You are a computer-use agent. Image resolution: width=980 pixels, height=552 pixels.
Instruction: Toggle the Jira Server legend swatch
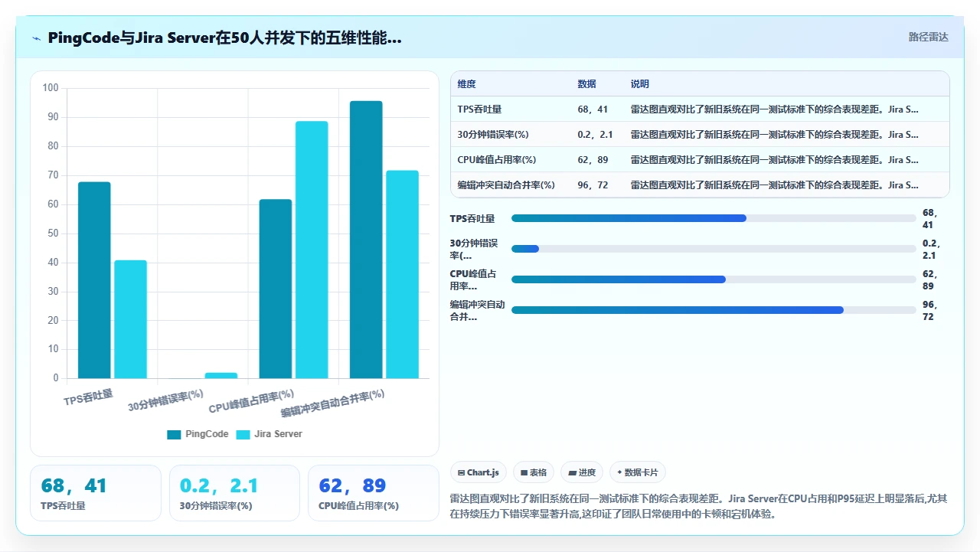[243, 434]
